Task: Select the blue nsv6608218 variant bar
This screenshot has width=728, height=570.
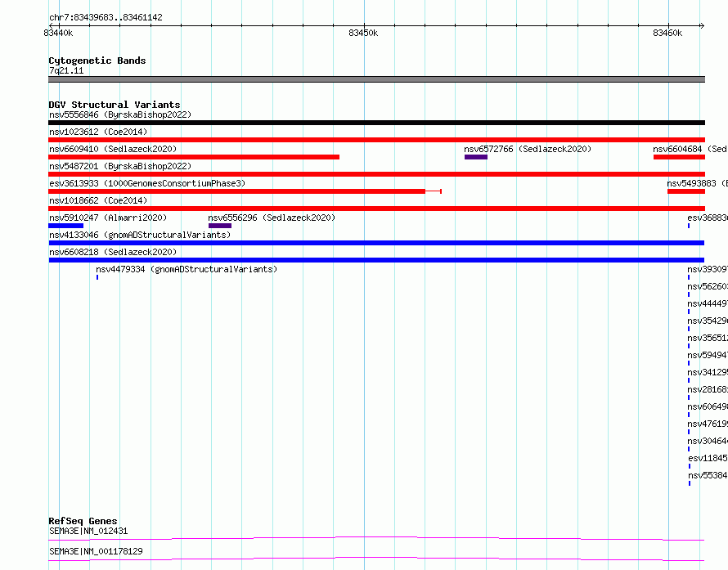Action: point(376,260)
